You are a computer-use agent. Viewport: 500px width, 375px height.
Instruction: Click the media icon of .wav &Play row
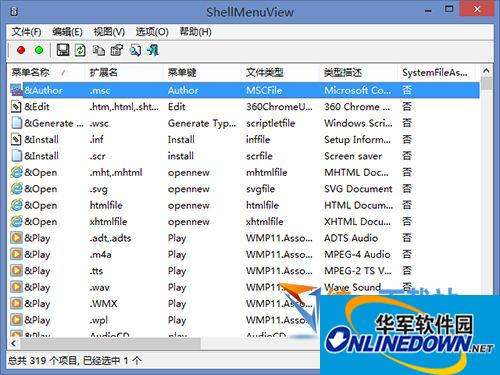tap(16, 287)
